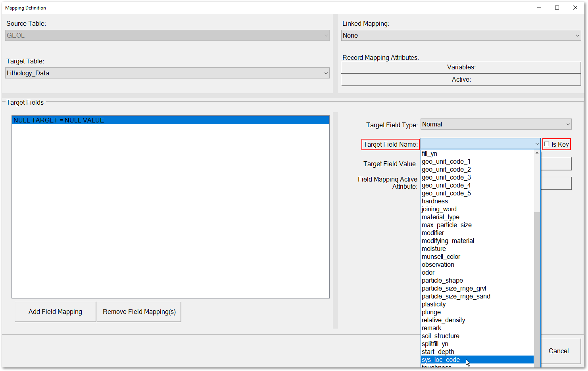This screenshot has width=588, height=371.
Task: Choose geo_unit_code_5 from the list
Action: point(477,193)
